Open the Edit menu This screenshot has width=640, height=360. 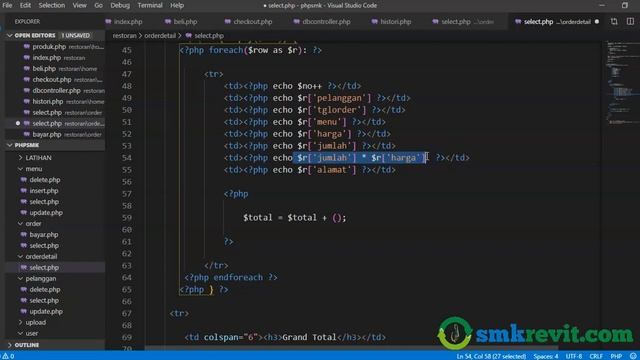tap(25, 5)
